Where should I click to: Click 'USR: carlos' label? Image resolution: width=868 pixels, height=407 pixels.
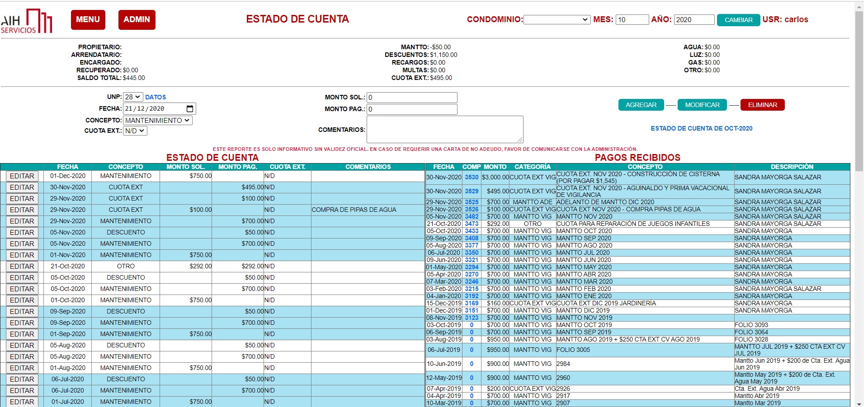(x=785, y=19)
